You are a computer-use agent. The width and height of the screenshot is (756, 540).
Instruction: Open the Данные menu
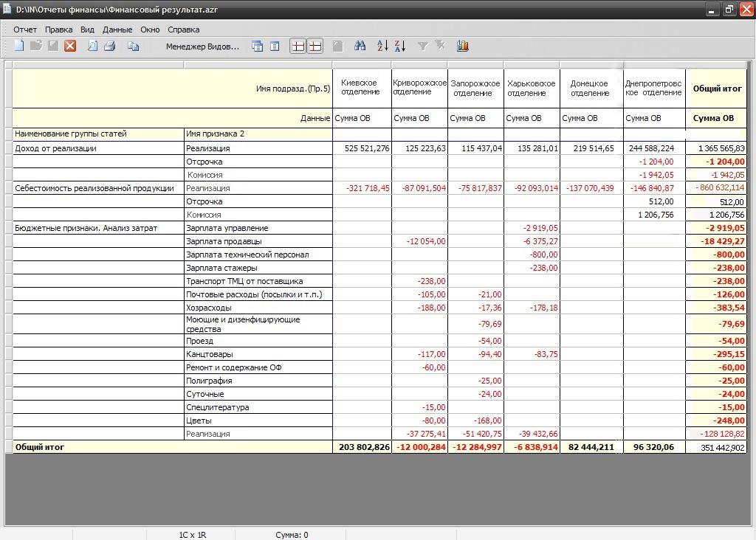117,30
